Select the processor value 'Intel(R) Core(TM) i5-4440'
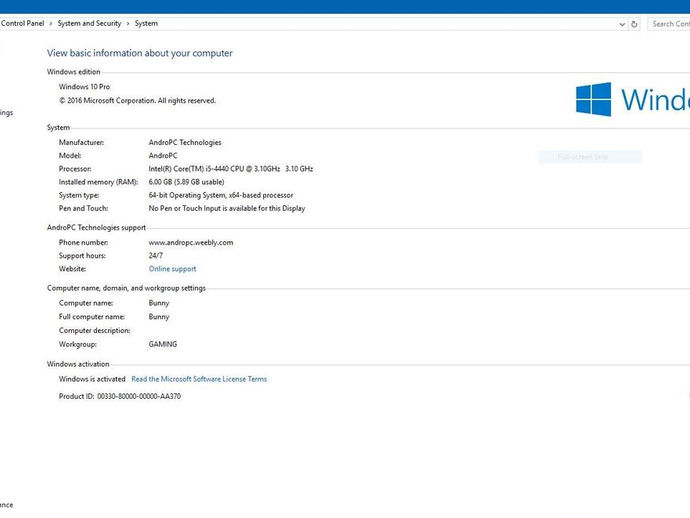 point(231,169)
